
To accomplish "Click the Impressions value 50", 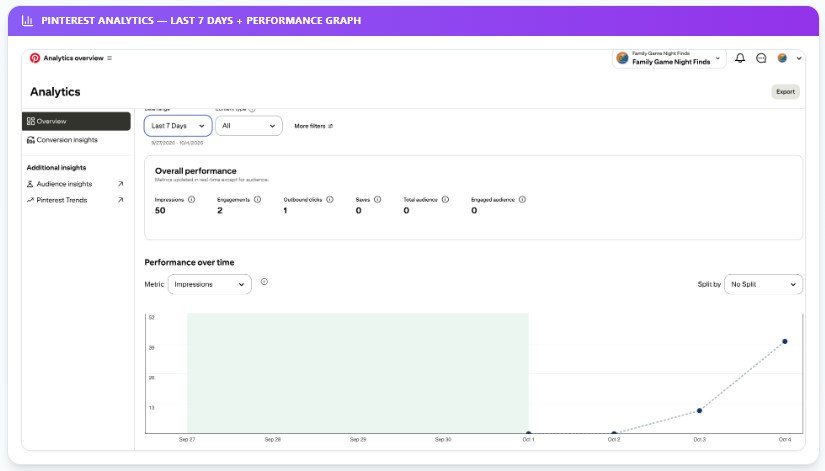I will [x=160, y=211].
